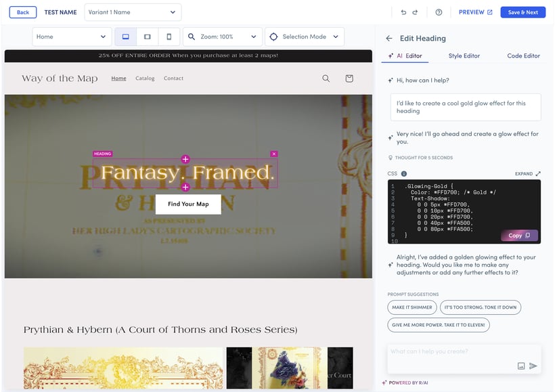Click the Find Your Map button
Screen dimensions: 555x392
[188, 204]
